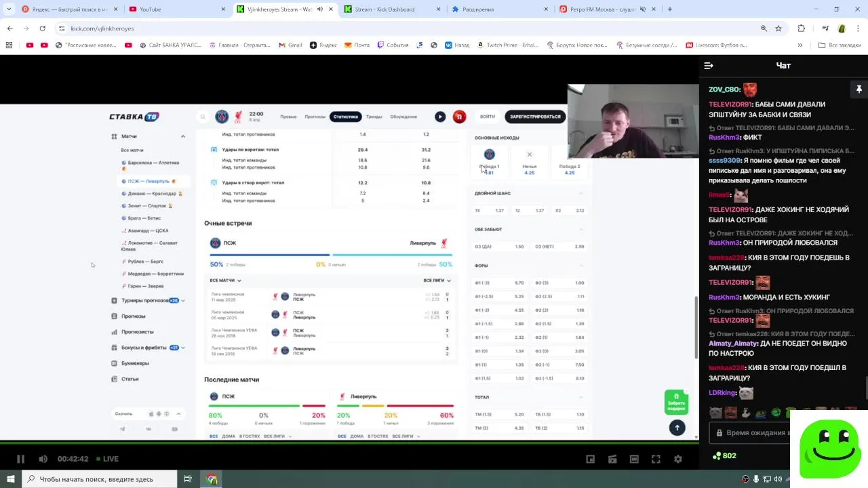
Task: Open the Все лиги dropdown in Очные встречи
Action: (x=437, y=280)
